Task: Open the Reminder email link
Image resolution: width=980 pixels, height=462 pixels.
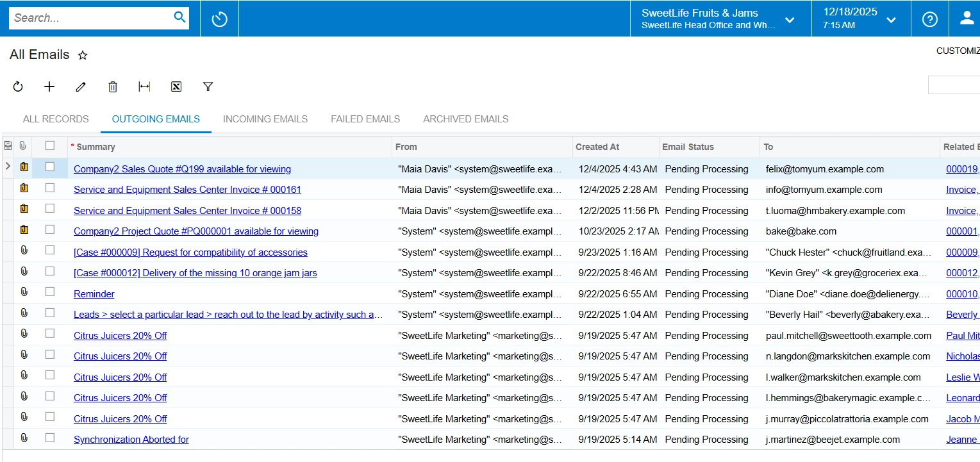Action: click(x=94, y=294)
